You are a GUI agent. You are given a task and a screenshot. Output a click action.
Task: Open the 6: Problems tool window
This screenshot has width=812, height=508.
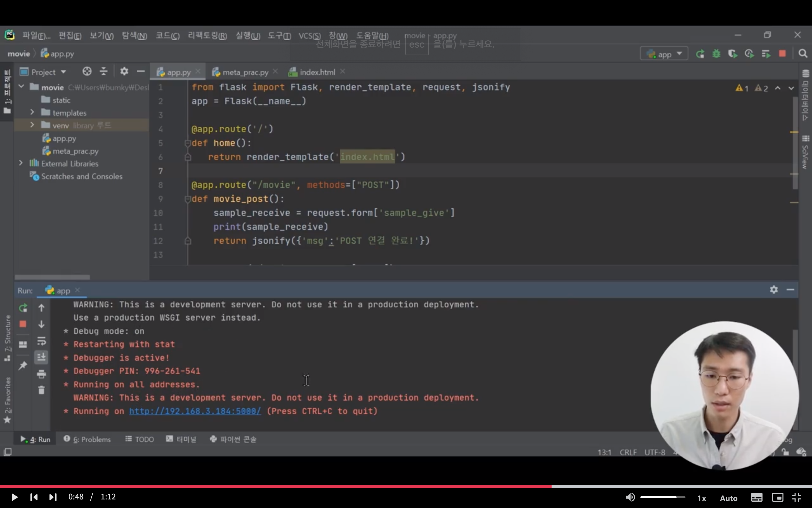point(87,439)
